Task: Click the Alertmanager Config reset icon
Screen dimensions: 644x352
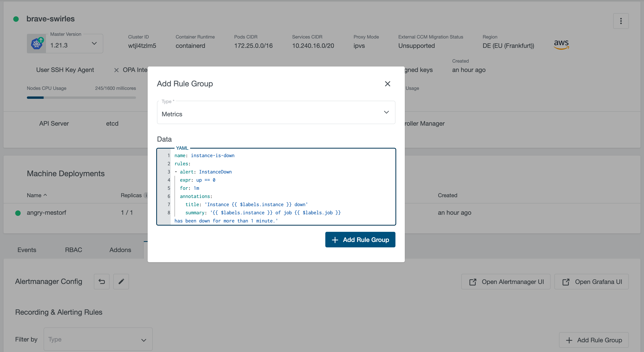Action: (x=101, y=281)
